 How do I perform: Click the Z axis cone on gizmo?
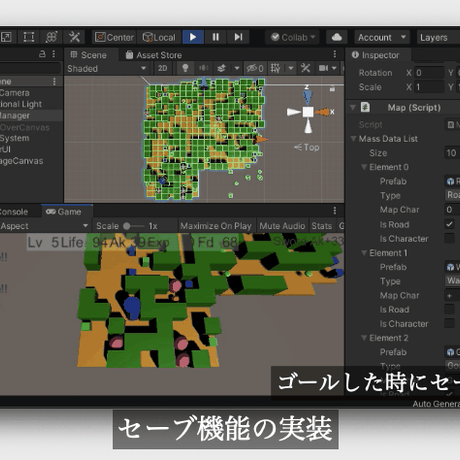tap(308, 96)
